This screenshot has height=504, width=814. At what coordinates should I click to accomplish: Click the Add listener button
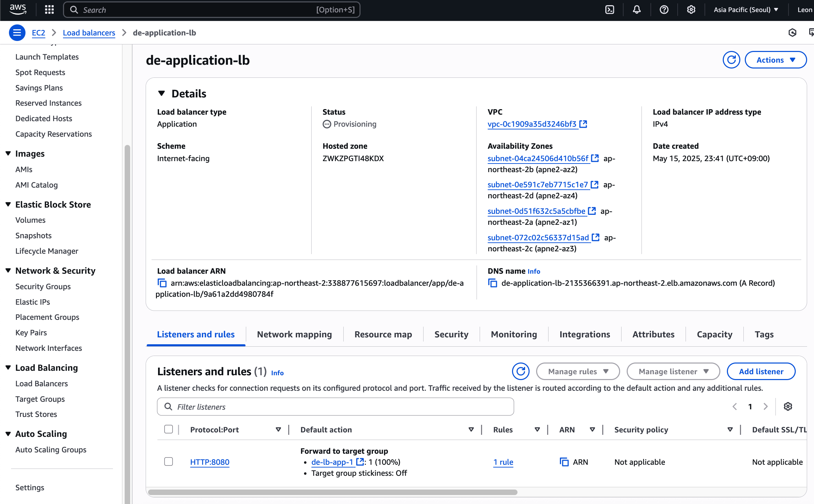point(761,371)
